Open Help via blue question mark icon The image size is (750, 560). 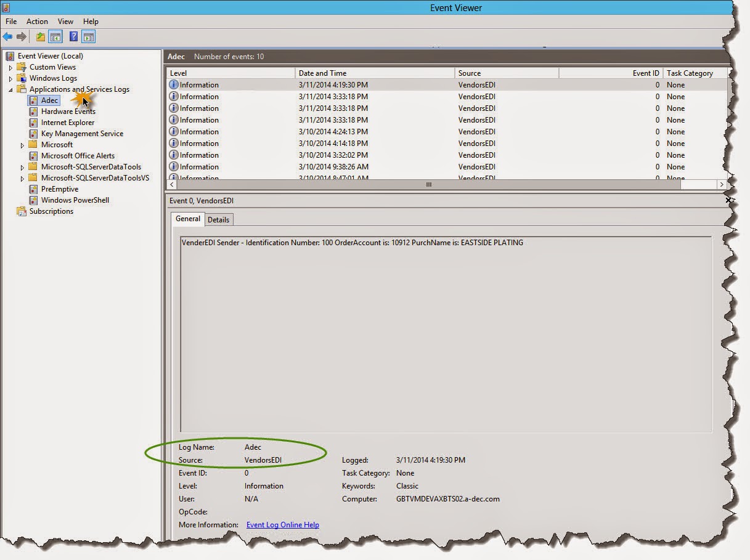point(73,37)
